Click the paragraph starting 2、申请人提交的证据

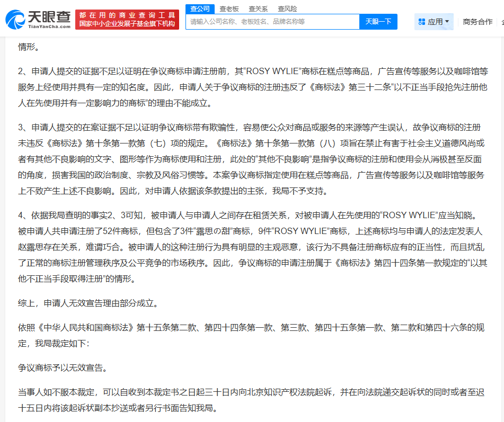click(253, 87)
